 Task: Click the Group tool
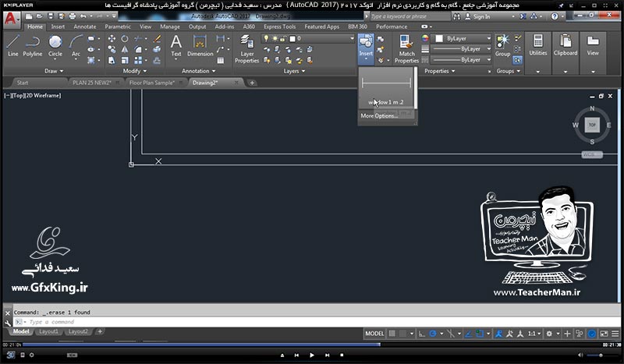point(502,46)
